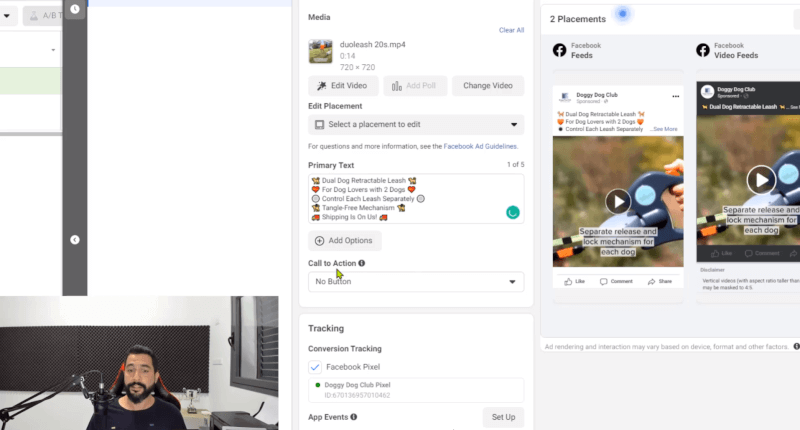
Task: Click the A/B test flask button
Action: (43, 16)
